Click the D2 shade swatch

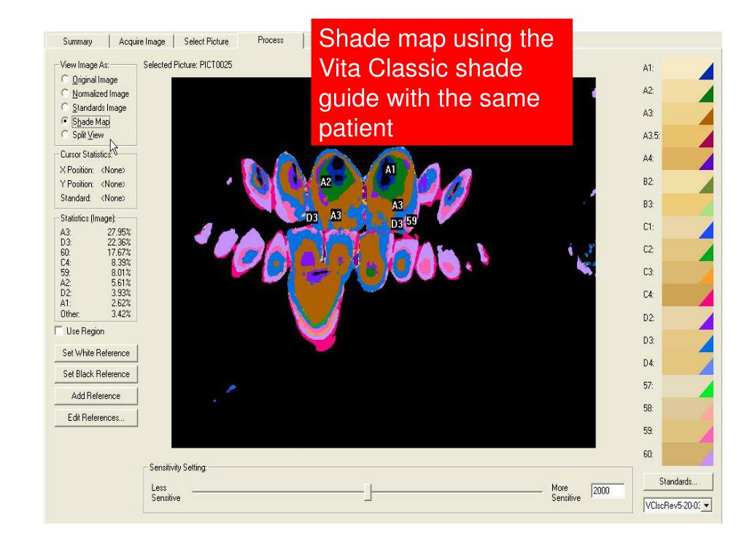[x=687, y=318]
